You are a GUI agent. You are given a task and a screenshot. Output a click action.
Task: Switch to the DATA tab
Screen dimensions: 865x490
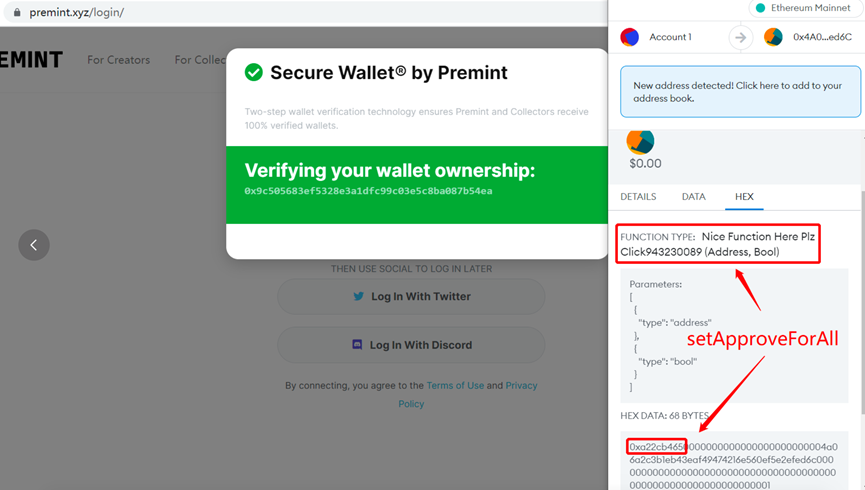coord(693,196)
